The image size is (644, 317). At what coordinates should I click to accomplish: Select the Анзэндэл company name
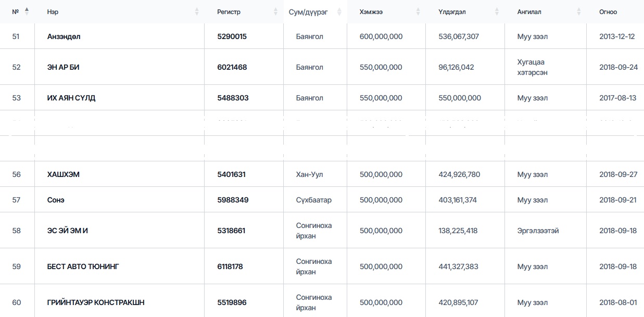point(64,36)
